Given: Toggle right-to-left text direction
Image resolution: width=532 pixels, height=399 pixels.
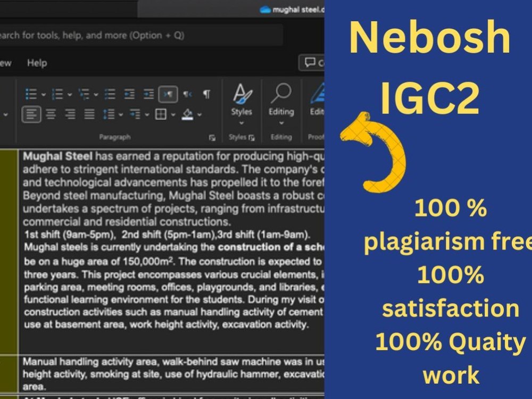Looking at the screenshot, I should point(188,94).
